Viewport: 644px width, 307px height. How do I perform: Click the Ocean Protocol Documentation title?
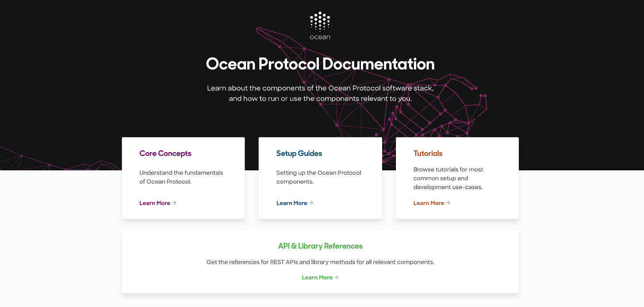click(320, 64)
